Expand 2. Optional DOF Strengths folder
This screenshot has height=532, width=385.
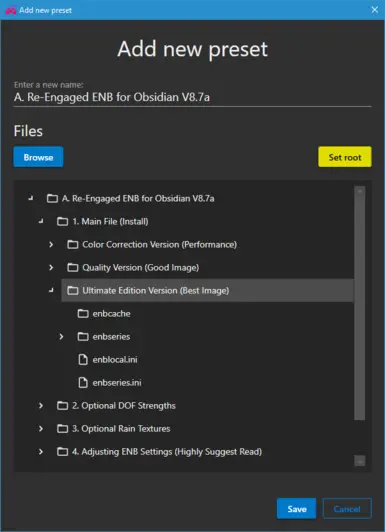tap(41, 406)
